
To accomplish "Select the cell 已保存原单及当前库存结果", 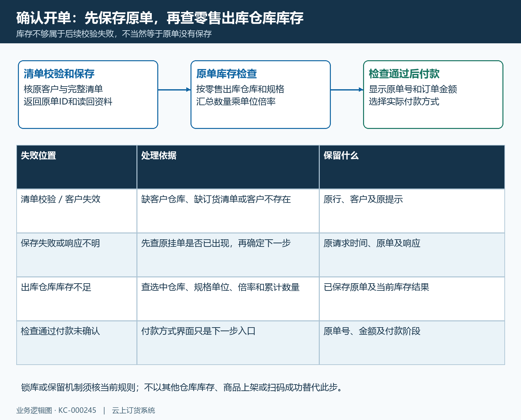I will [412, 299].
